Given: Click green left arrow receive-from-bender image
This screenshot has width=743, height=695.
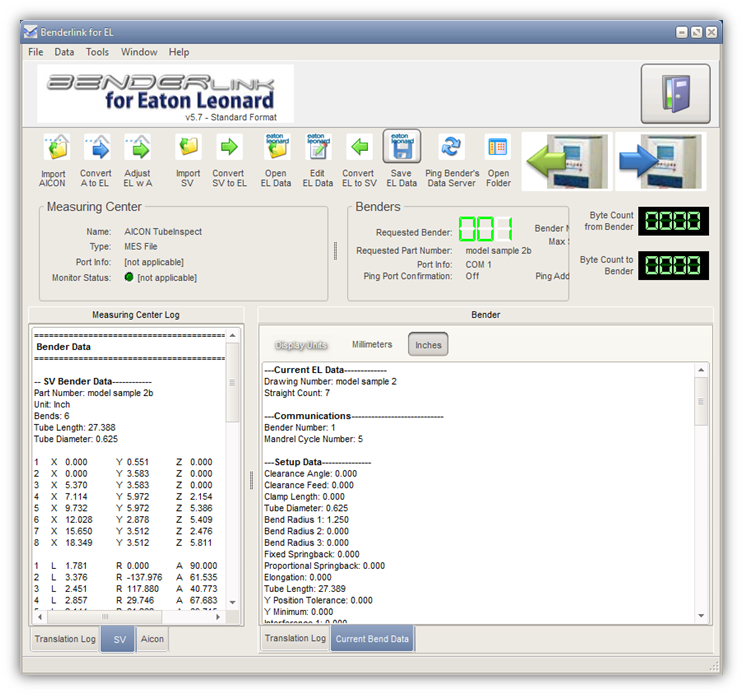Looking at the screenshot, I should click(566, 161).
